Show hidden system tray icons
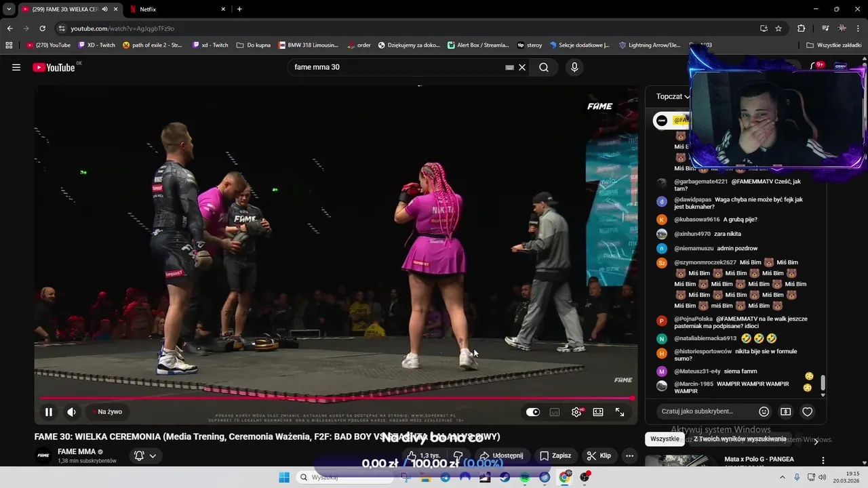This screenshot has width=868, height=488. [x=783, y=477]
